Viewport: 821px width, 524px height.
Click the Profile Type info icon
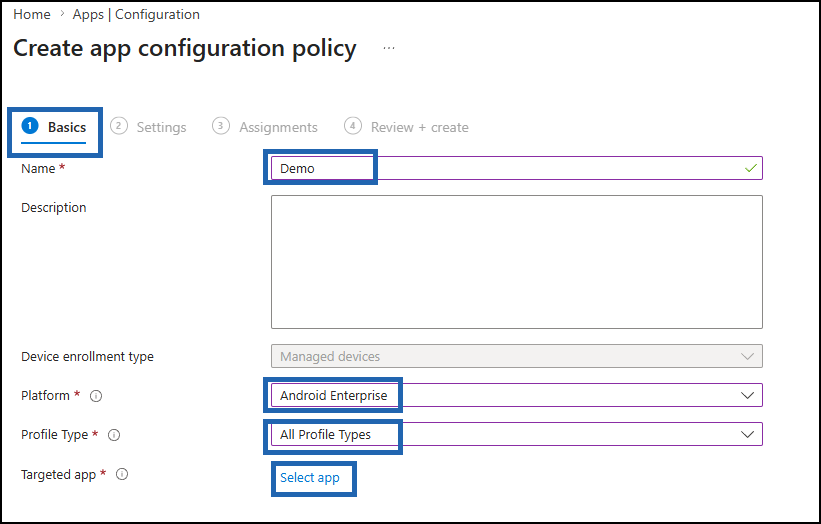[x=114, y=435]
